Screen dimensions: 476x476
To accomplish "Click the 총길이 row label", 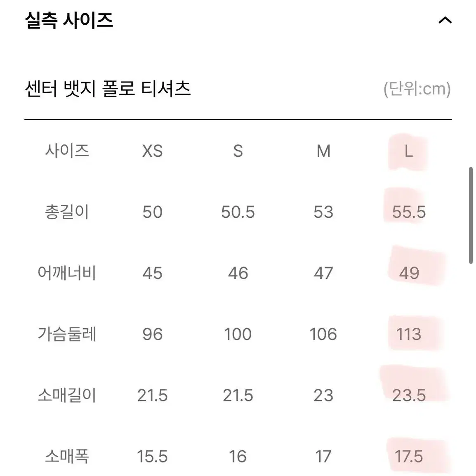I will (x=67, y=212).
